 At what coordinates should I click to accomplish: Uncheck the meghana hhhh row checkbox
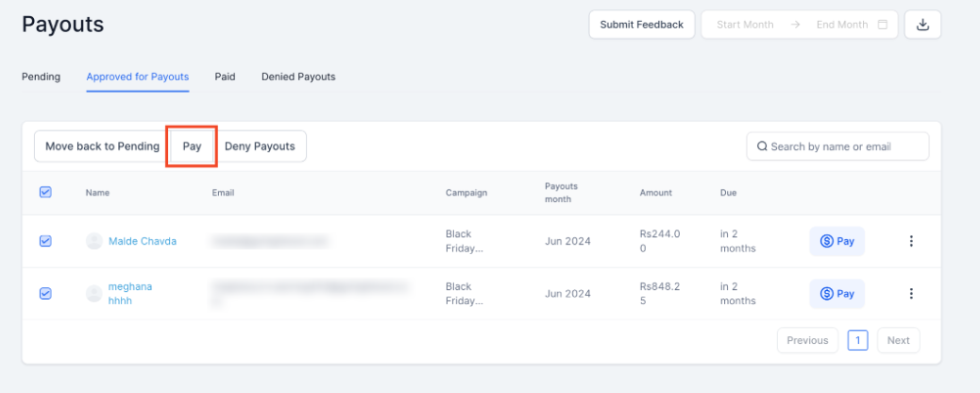[45, 294]
